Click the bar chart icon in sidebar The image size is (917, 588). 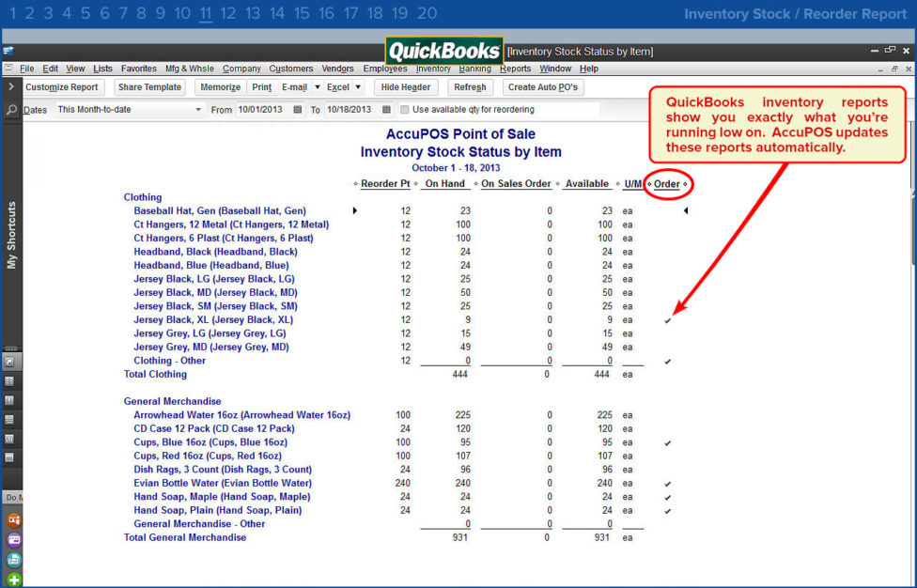10,439
